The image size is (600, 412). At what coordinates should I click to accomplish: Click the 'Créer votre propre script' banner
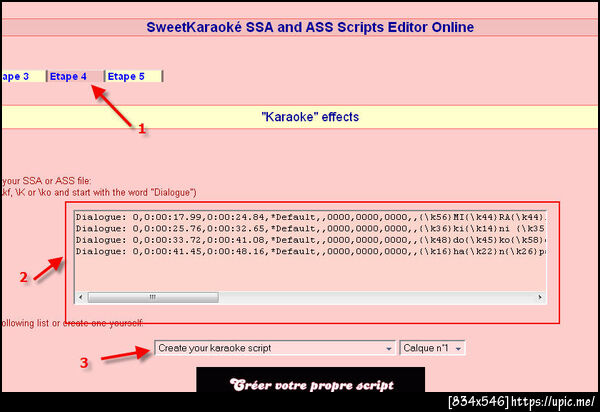click(x=310, y=379)
